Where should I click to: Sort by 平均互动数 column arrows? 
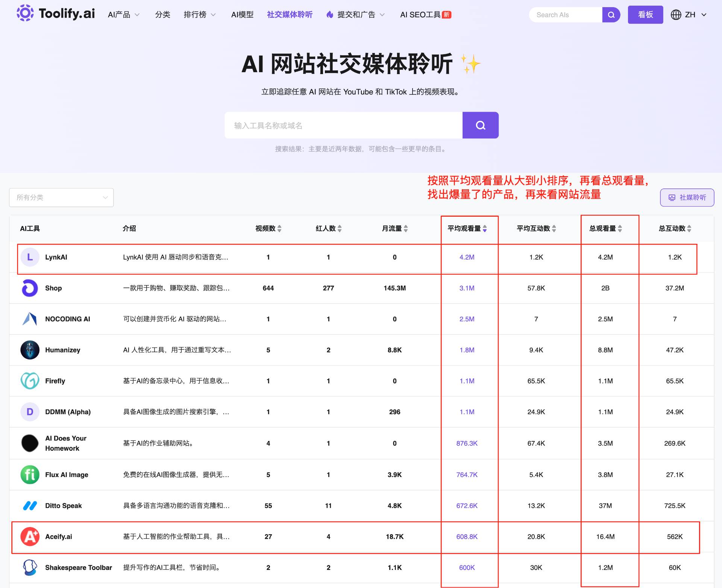click(x=554, y=228)
